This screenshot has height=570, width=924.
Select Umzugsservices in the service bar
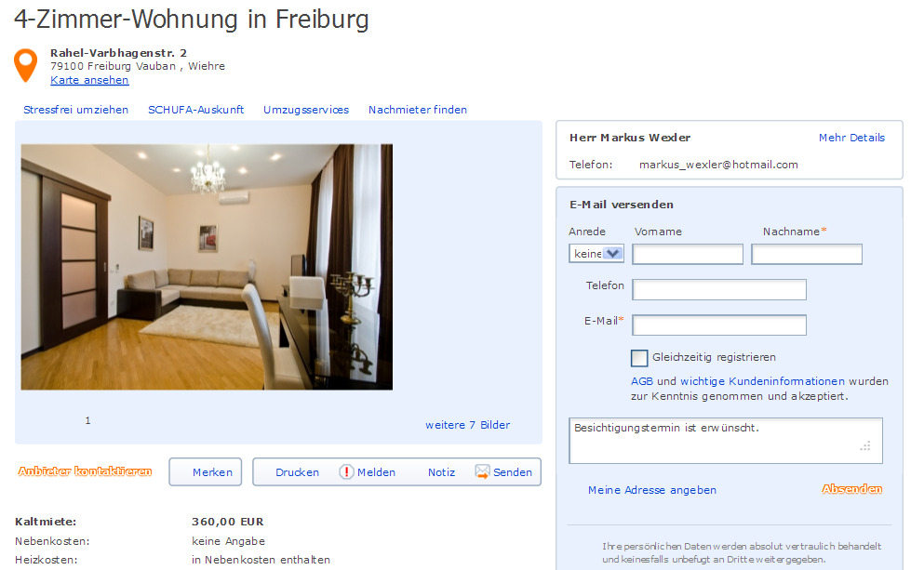point(306,110)
